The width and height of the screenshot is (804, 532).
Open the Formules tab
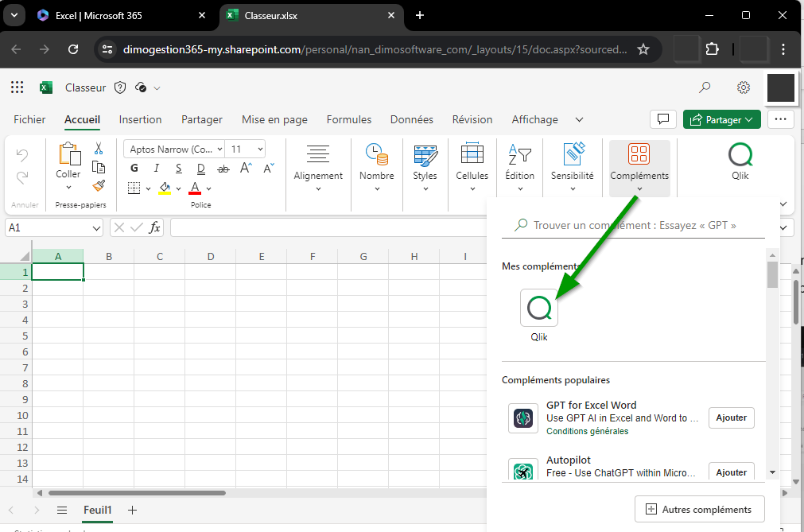(349, 119)
